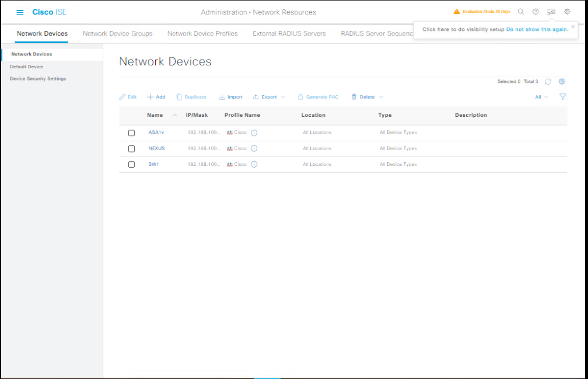The image size is (588, 379).
Task: Click info icon in ASA1v row
Action: coord(254,133)
